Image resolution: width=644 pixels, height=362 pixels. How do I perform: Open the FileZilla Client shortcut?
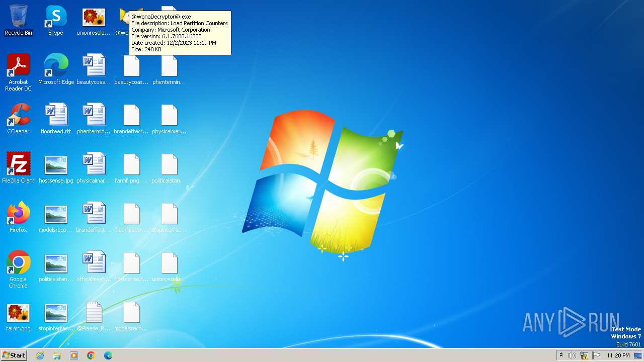pyautogui.click(x=18, y=167)
